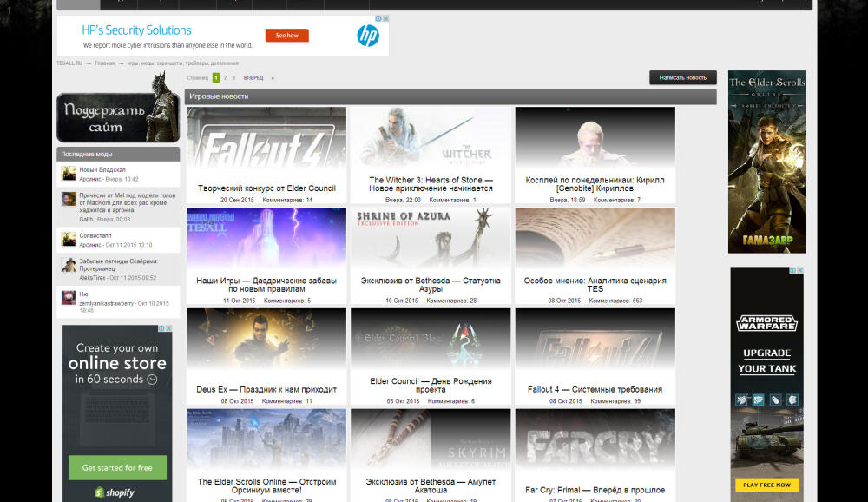
Task: Click avatar next to Солвистапп
Action: [x=69, y=240]
